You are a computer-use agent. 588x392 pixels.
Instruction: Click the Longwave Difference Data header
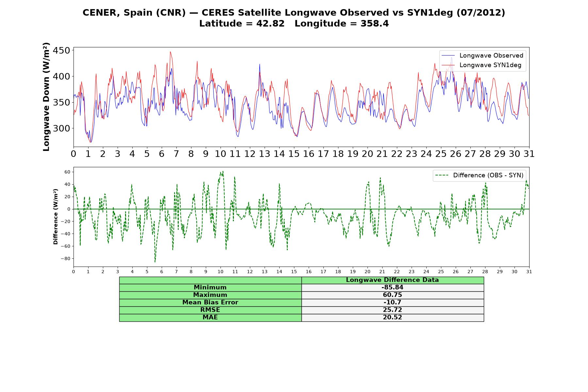tap(392, 280)
